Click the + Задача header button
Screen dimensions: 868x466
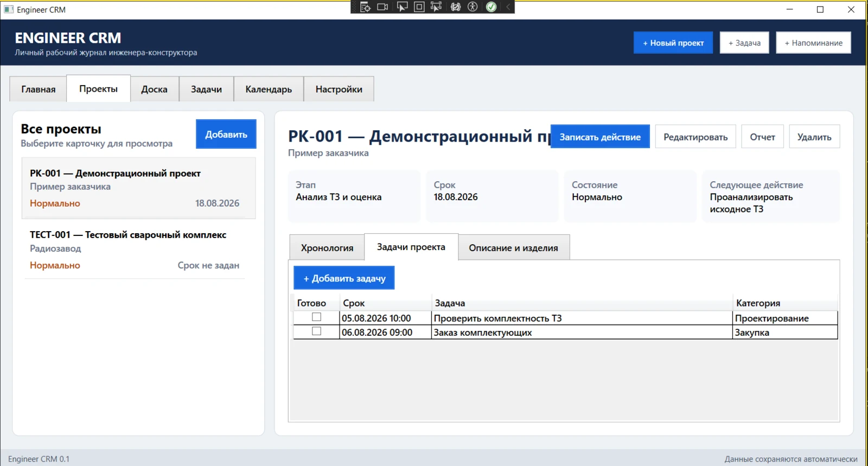click(x=744, y=43)
